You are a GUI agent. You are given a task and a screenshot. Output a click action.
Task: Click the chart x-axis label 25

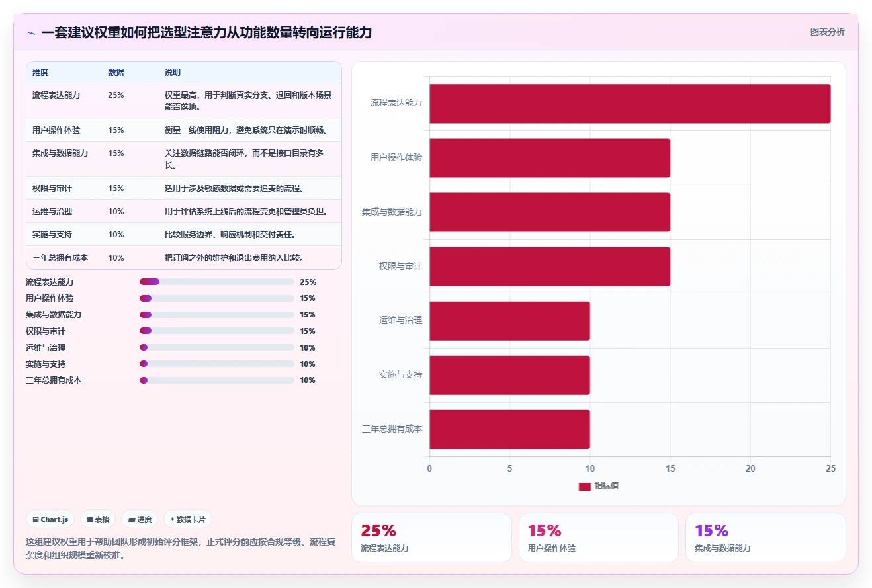[x=831, y=468]
